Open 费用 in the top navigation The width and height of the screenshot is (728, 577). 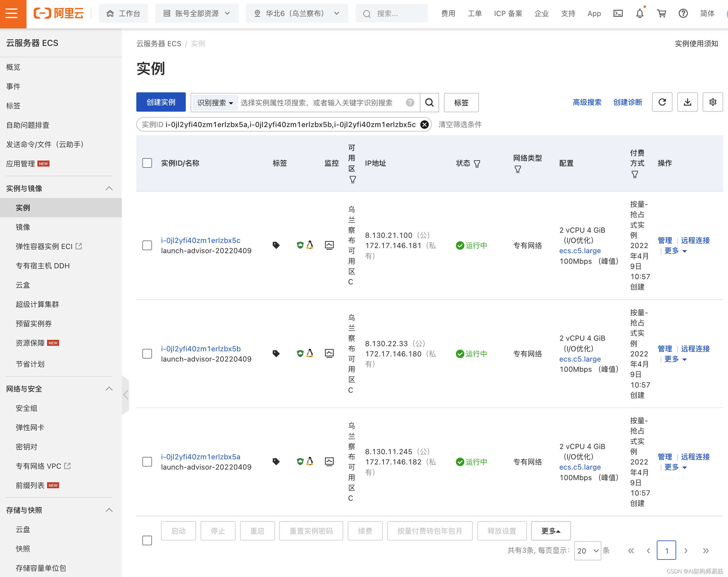(448, 14)
